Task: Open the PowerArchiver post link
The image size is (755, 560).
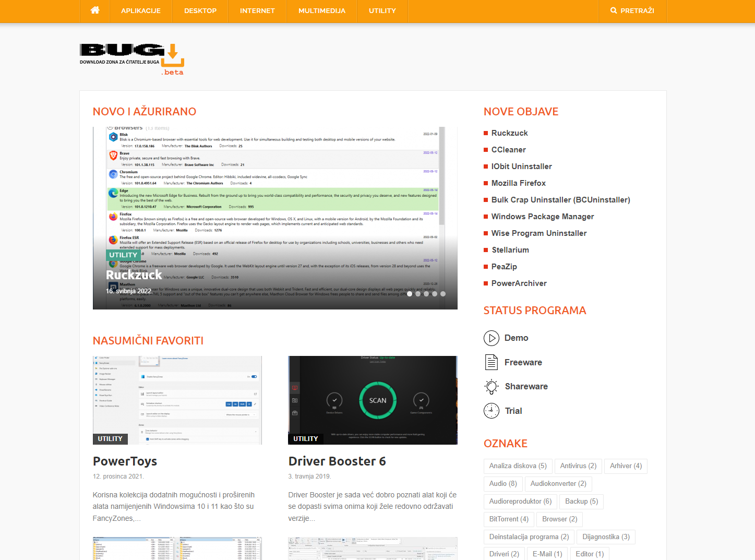Action: (x=519, y=283)
